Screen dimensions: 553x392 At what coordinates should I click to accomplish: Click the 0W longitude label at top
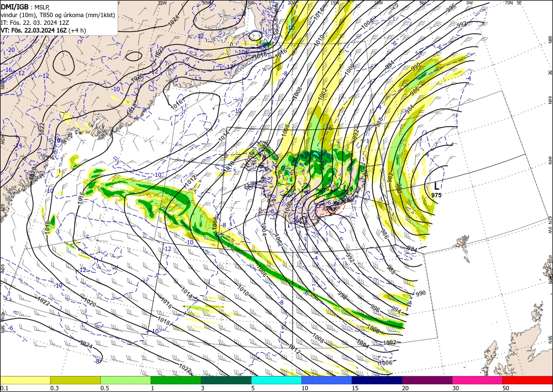(469, 2)
